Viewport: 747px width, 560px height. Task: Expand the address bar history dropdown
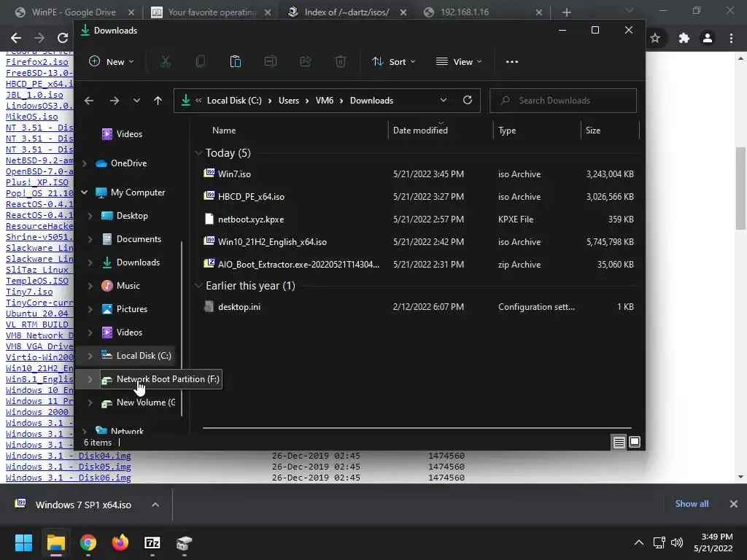(444, 100)
